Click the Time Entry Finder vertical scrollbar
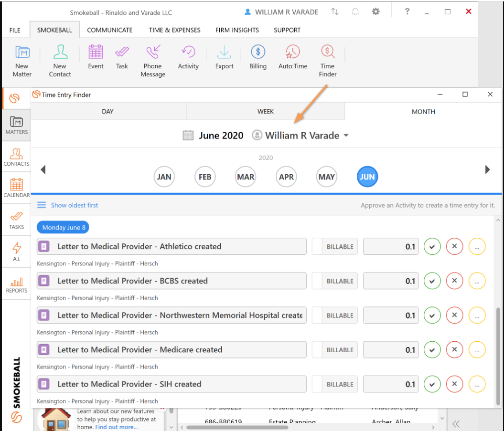 (x=498, y=356)
